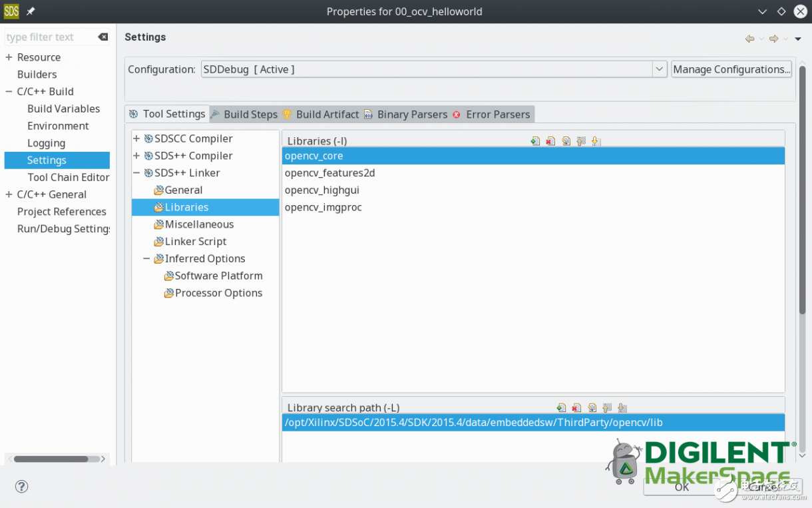Open Tool Chain Editor in left sidebar

(x=68, y=177)
